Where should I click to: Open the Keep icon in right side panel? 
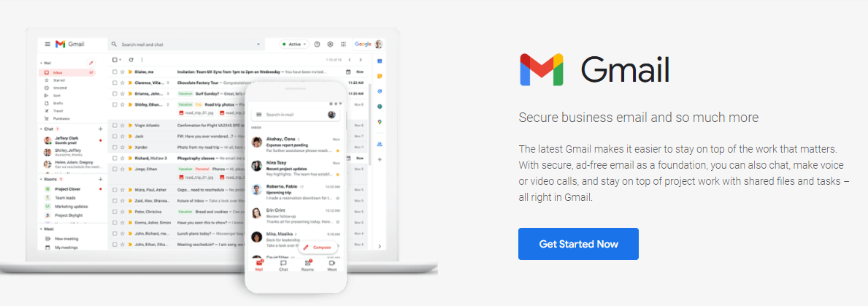tap(380, 76)
